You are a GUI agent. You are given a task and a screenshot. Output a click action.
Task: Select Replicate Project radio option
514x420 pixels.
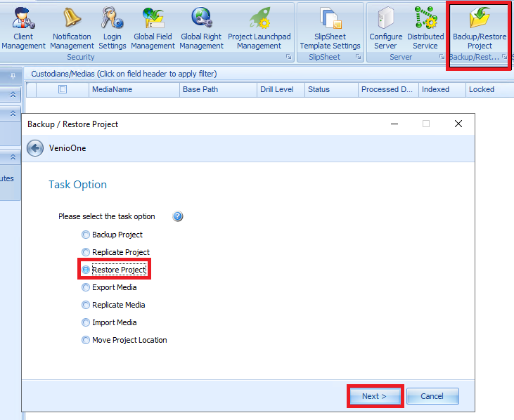point(115,252)
